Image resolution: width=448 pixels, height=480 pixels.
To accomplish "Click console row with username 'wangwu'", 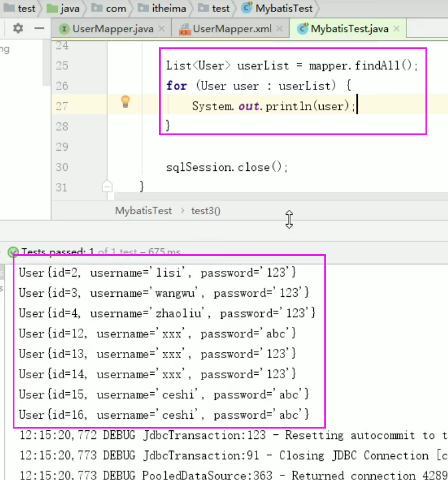I will click(164, 293).
